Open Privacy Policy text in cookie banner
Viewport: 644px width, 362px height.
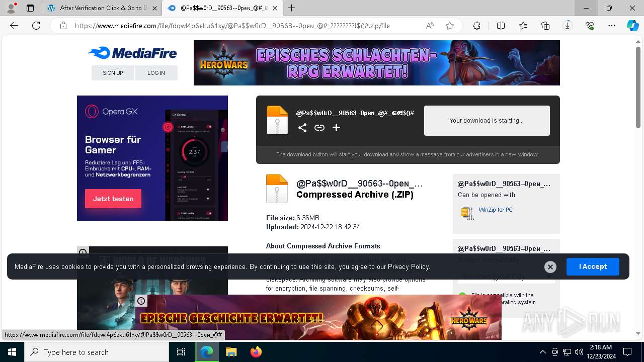point(408,266)
